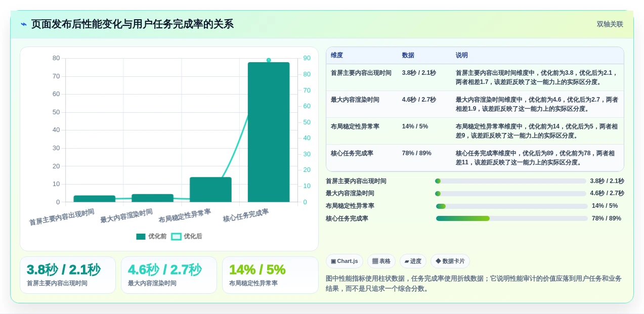This screenshot has height=314, width=644.
Task: Click the 核心任务完成率 progress bar
Action: 512,218
